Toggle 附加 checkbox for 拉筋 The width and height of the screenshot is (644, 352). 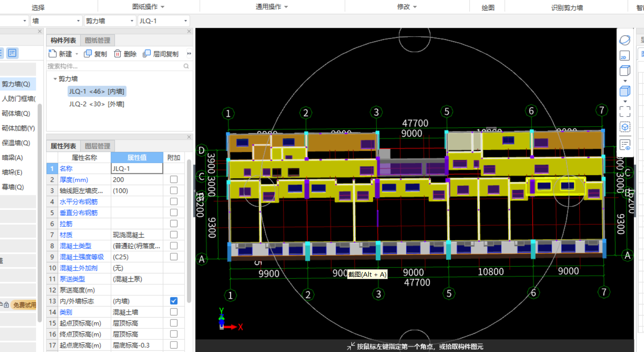pos(174,224)
